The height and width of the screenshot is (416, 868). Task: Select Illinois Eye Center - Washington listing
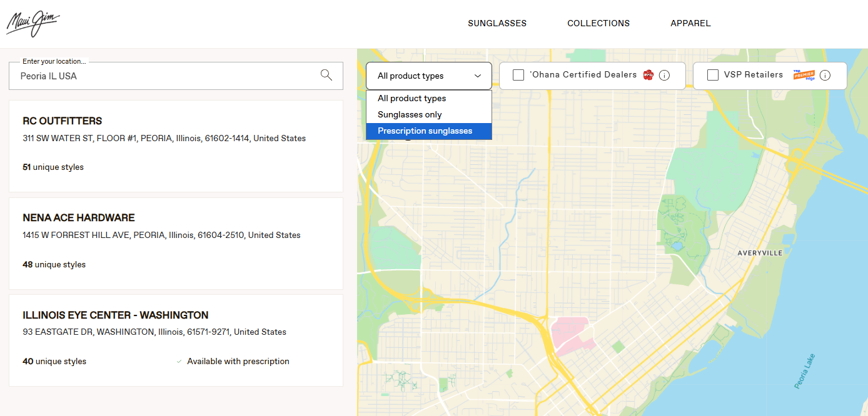click(116, 315)
